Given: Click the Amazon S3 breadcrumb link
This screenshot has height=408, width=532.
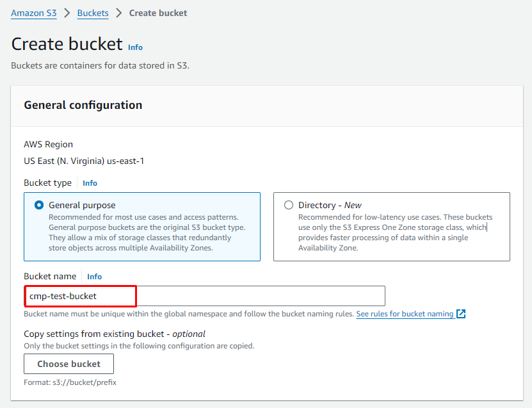Looking at the screenshot, I should pyautogui.click(x=33, y=13).
